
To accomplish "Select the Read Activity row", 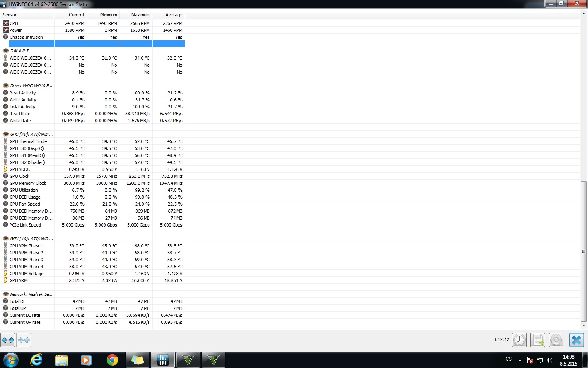I will tap(93, 93).
